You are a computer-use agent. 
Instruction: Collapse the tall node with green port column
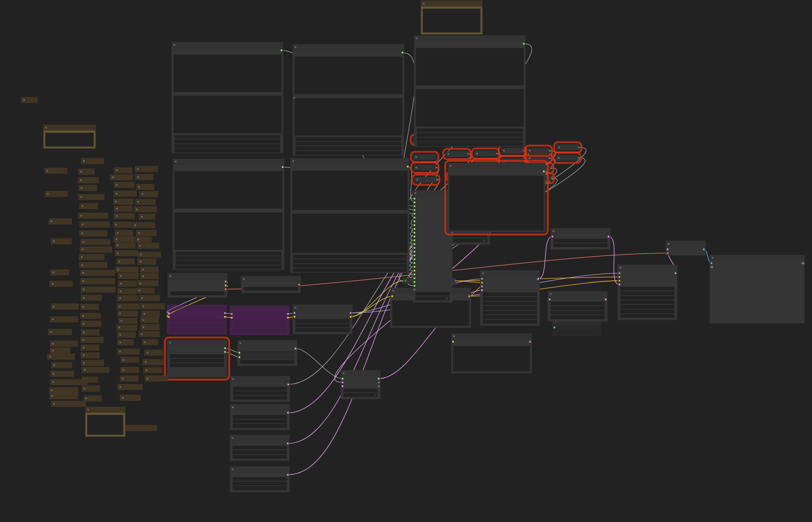pyautogui.click(x=415, y=194)
